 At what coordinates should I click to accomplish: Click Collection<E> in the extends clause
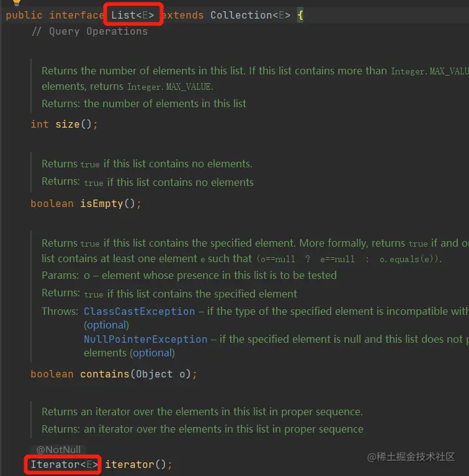coord(250,15)
